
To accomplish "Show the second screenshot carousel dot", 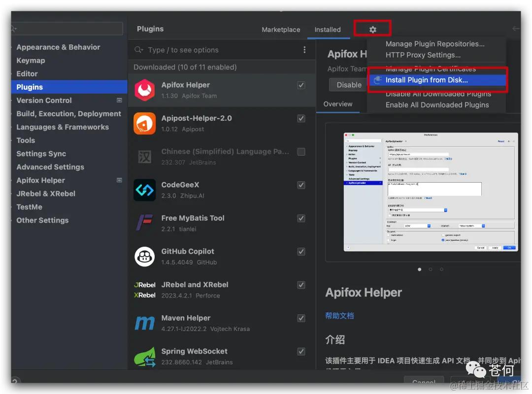I will pos(431,269).
